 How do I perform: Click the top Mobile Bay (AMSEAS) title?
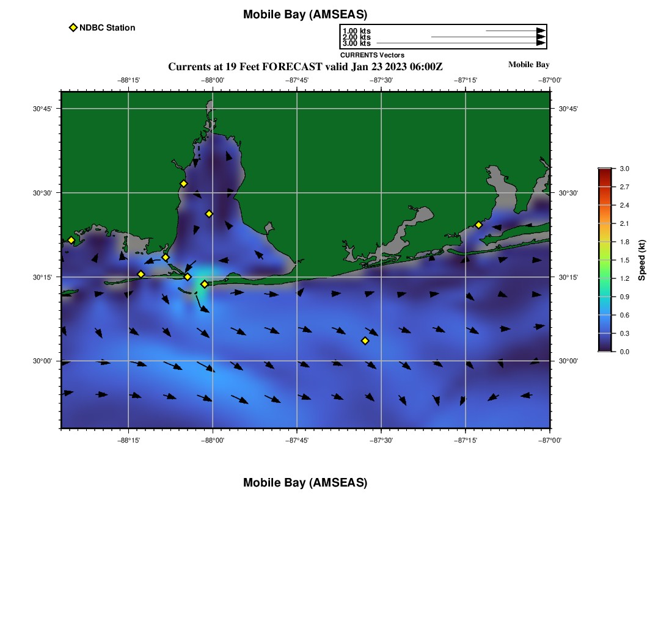[x=305, y=15]
